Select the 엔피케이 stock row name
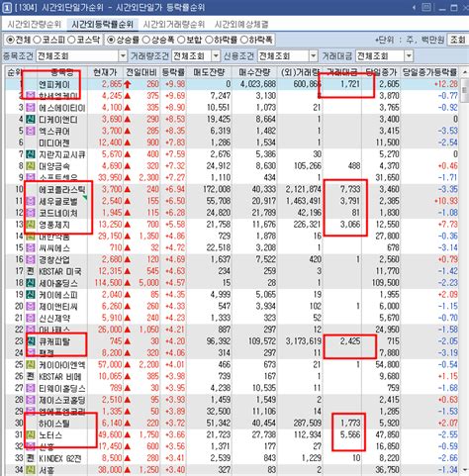The width and height of the screenshot is (469, 476). coord(54,84)
